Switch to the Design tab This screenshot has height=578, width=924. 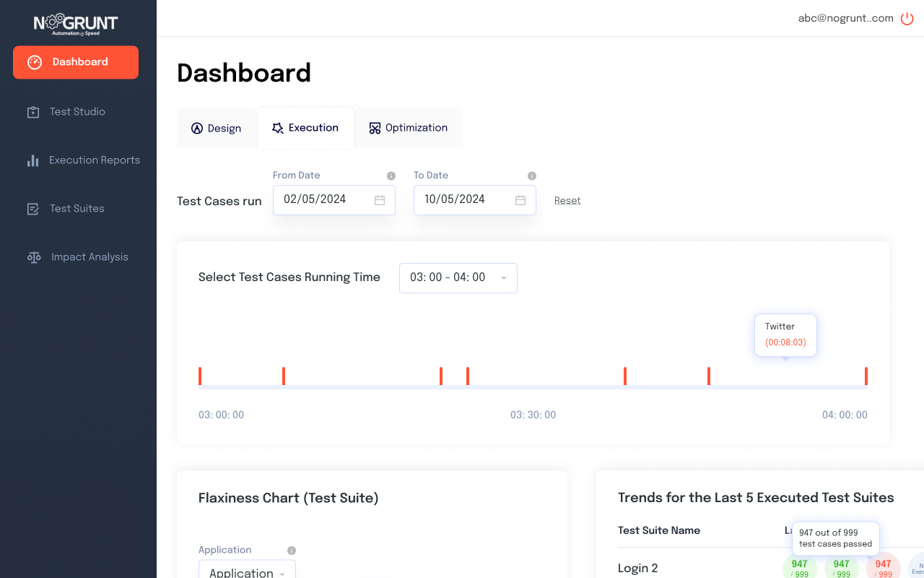coord(216,127)
